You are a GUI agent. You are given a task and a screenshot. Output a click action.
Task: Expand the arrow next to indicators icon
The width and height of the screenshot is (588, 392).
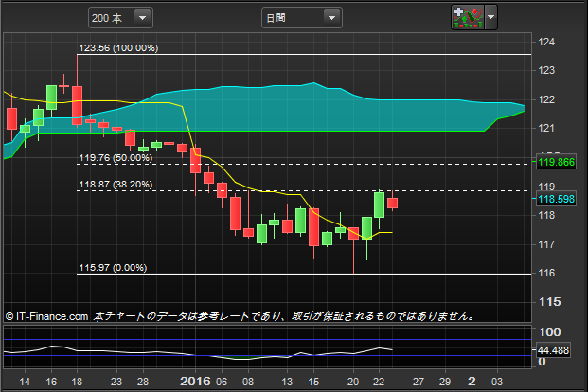pyautogui.click(x=490, y=17)
